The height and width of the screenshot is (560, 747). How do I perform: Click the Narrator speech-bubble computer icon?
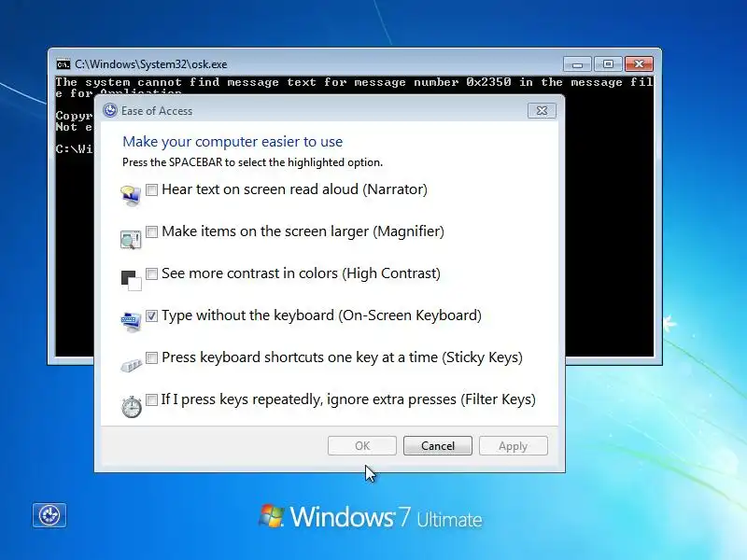[x=131, y=196]
